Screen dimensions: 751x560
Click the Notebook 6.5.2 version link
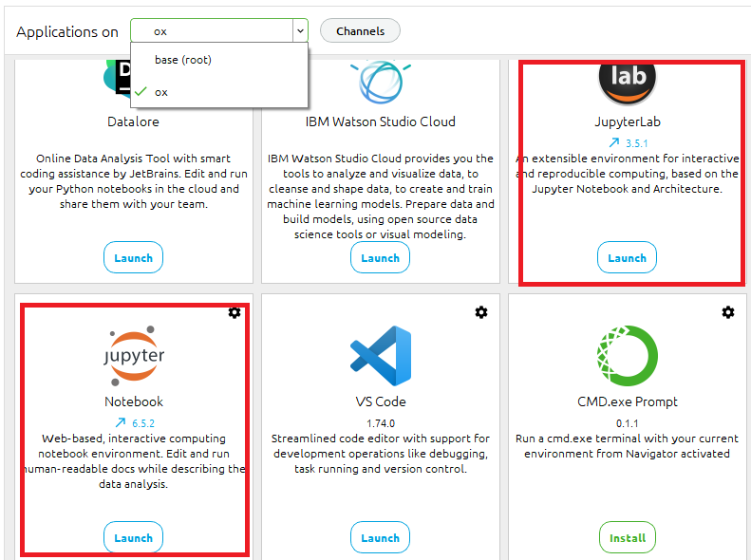tap(143, 423)
